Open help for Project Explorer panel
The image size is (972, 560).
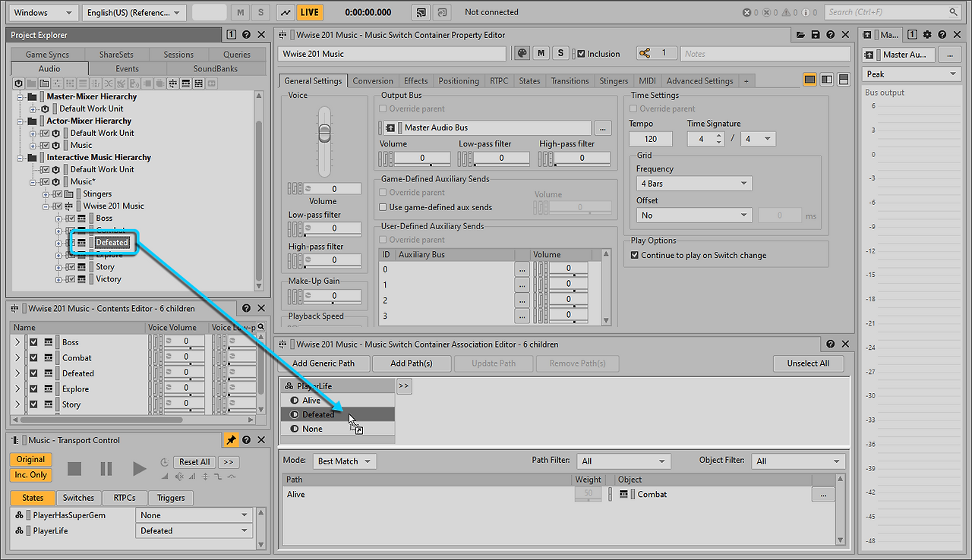[246, 35]
